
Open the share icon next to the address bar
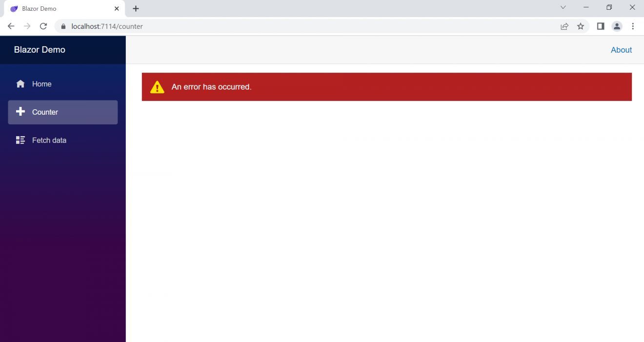564,26
